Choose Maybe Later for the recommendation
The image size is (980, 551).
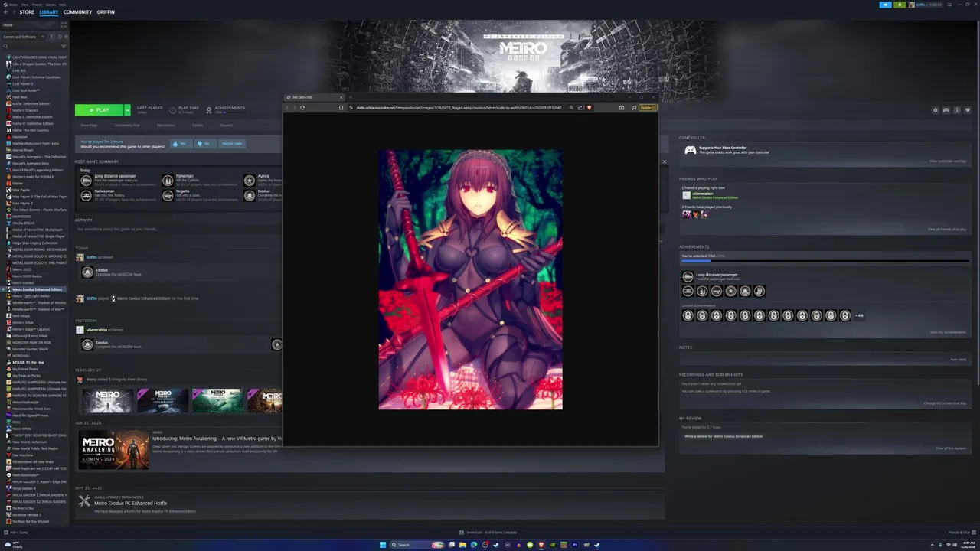[232, 144]
